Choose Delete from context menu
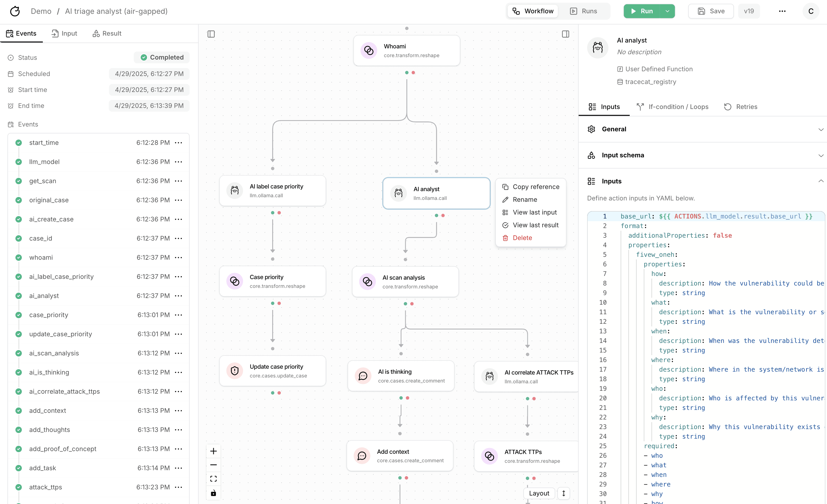Image resolution: width=827 pixels, height=504 pixels. click(531, 238)
